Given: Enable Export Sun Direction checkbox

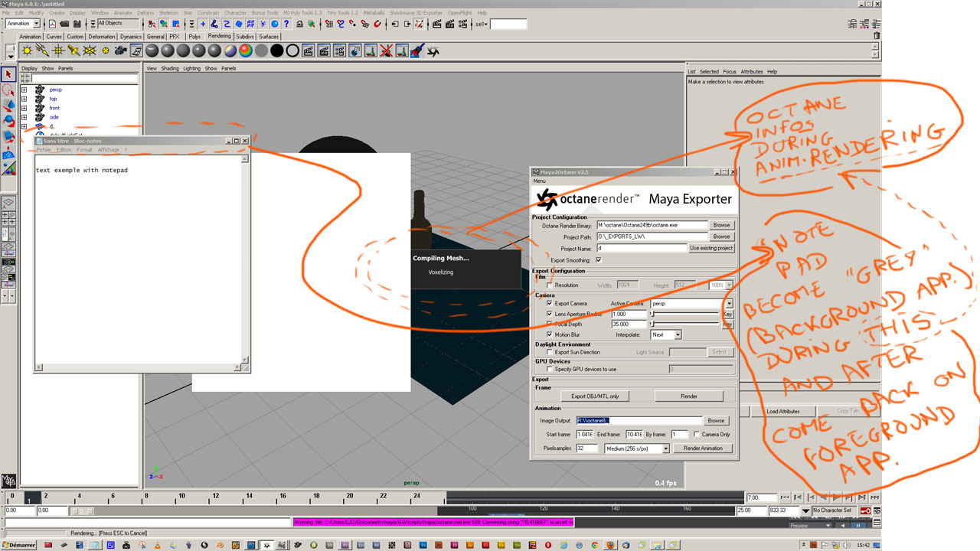Looking at the screenshot, I should tap(549, 352).
